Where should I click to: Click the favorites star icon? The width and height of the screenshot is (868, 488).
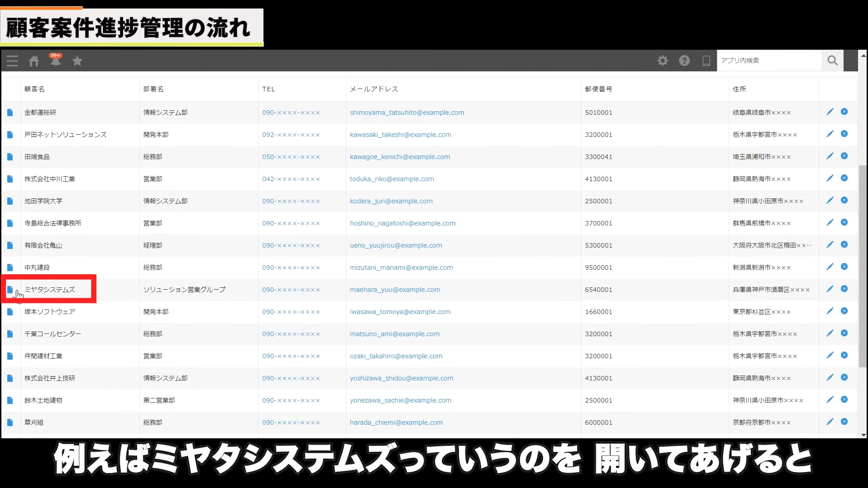click(x=77, y=61)
